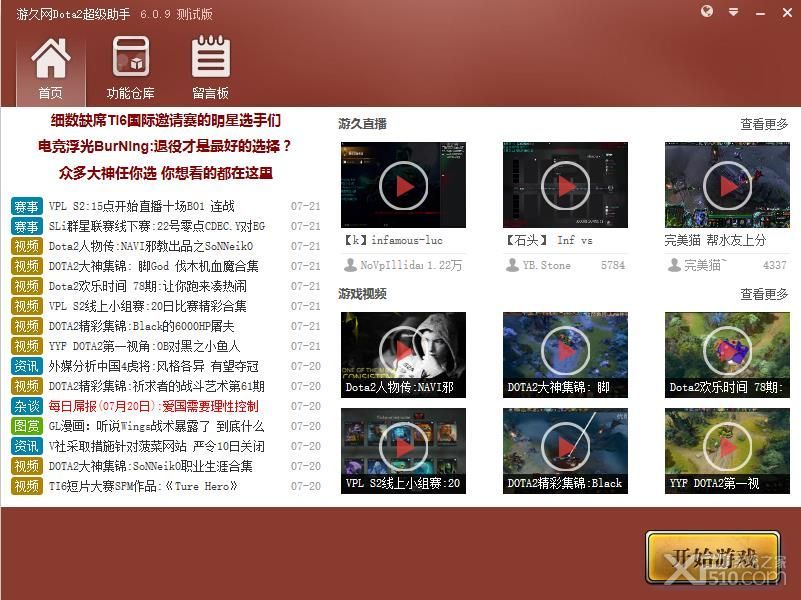801x600 pixels.
Task: Open news DOTA2大神集锦: 脚God 伐木机血魔合集
Action: [x=153, y=266]
